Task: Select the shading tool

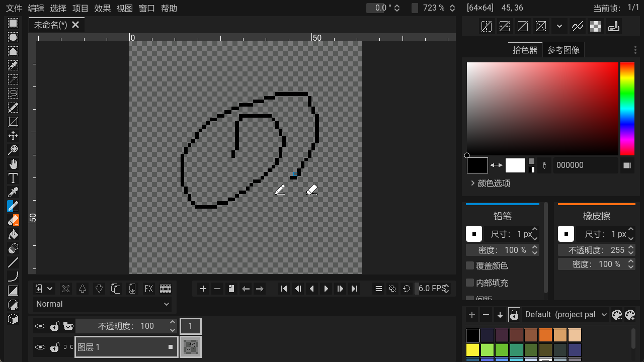Action: [13, 248]
